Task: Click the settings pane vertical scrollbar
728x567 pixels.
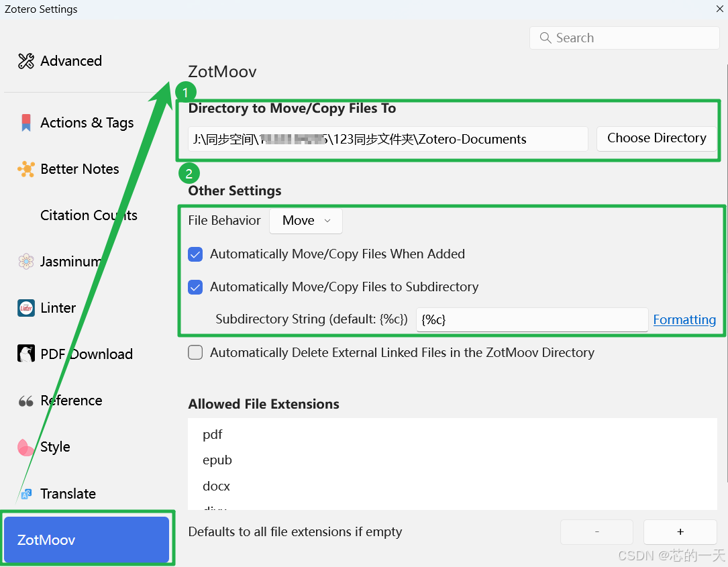Action: point(726,274)
